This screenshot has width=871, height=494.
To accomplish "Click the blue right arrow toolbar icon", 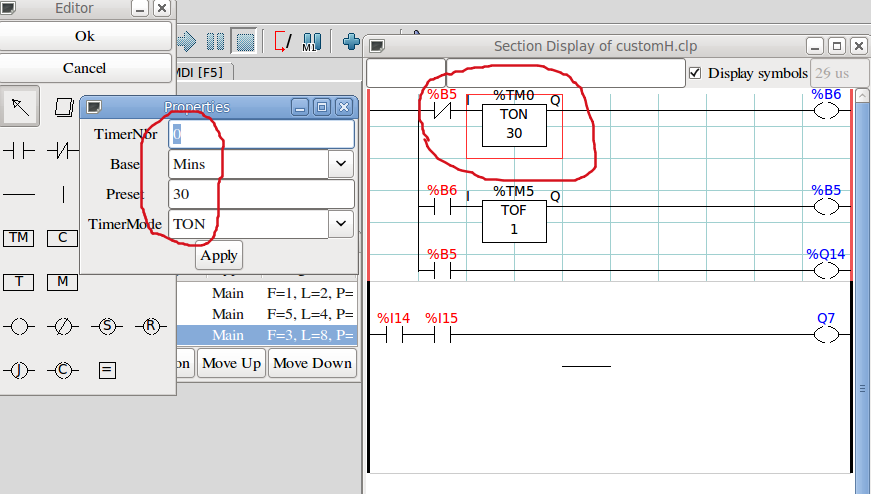I will point(187,42).
